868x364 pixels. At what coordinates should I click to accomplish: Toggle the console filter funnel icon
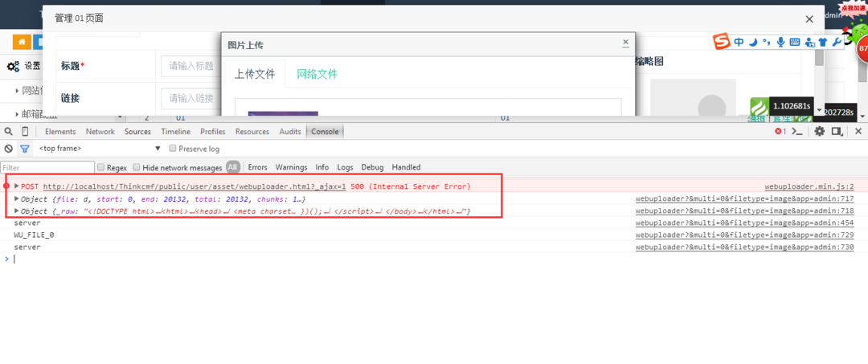24,149
